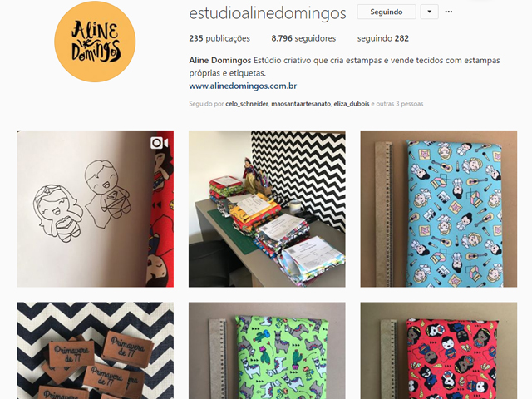Open celo_schneider follower profile
Image resolution: width=532 pixels, height=399 pixels.
247,104
